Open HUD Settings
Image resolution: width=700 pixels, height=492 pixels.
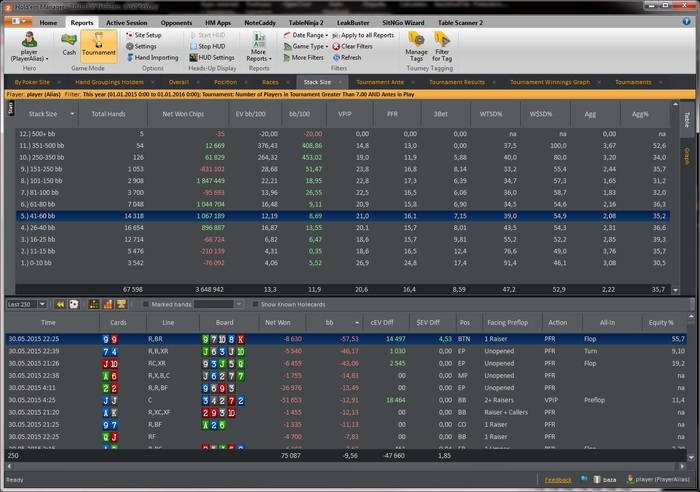212,58
